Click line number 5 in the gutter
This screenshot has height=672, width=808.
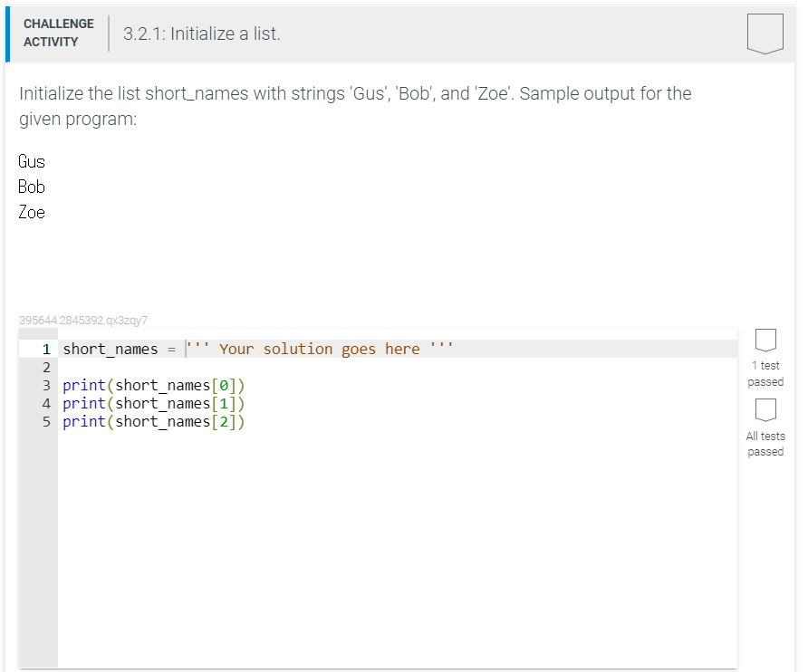point(46,421)
